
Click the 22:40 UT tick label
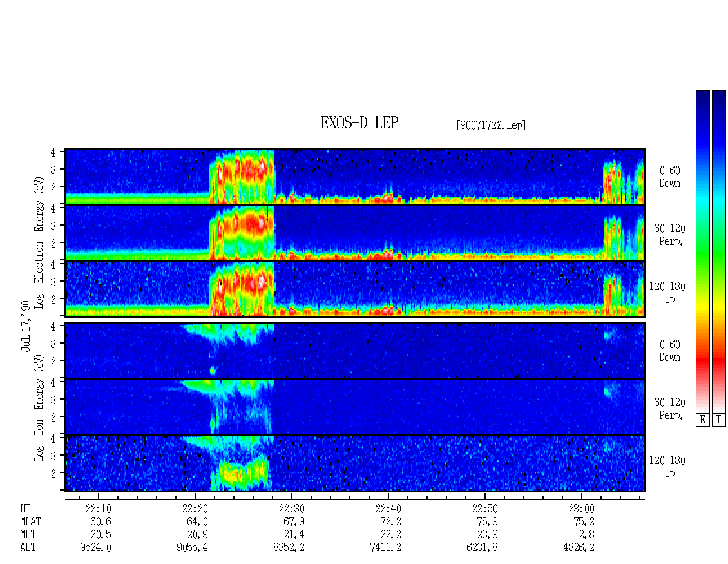388,509
